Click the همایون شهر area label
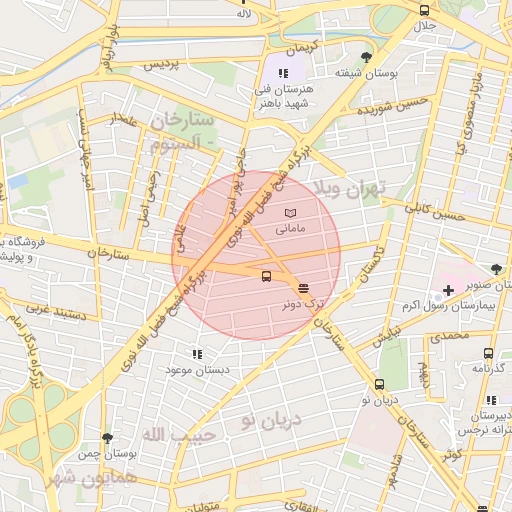 click(92, 479)
